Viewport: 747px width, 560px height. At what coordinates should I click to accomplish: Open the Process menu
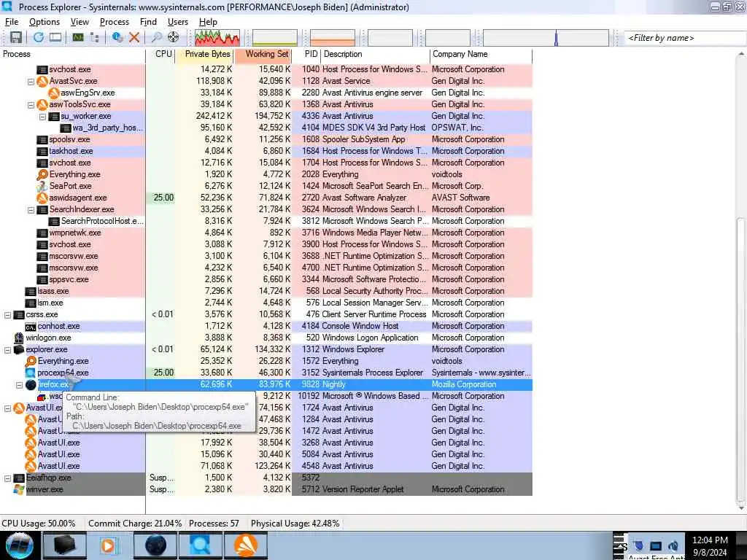tap(115, 22)
